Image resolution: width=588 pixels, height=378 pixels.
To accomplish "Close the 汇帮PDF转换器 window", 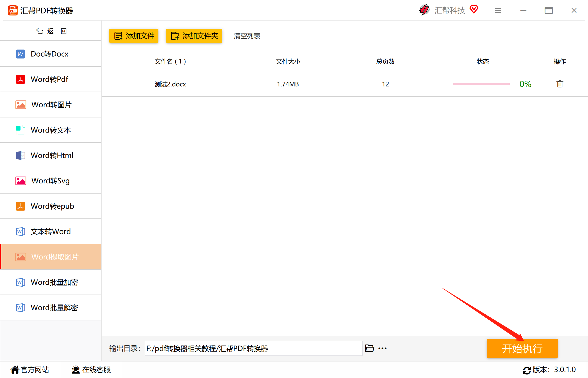I will pos(574,10).
